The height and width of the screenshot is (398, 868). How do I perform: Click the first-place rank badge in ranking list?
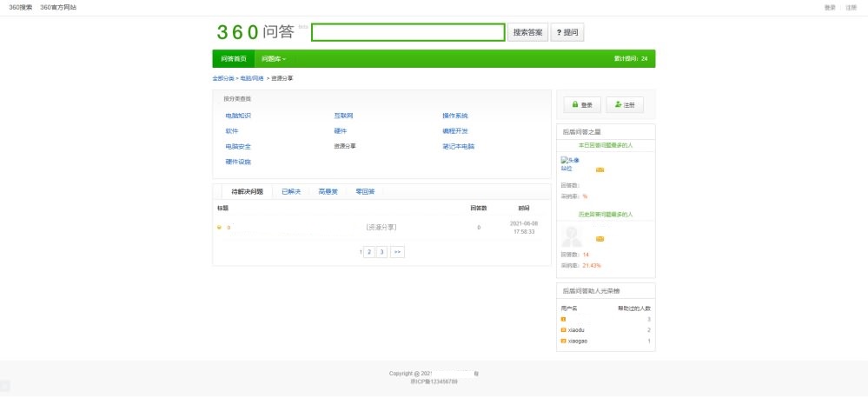(564, 320)
